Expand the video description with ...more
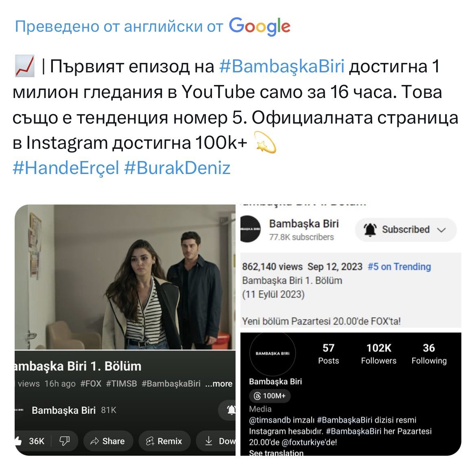The width and height of the screenshot is (476, 472). point(218,384)
